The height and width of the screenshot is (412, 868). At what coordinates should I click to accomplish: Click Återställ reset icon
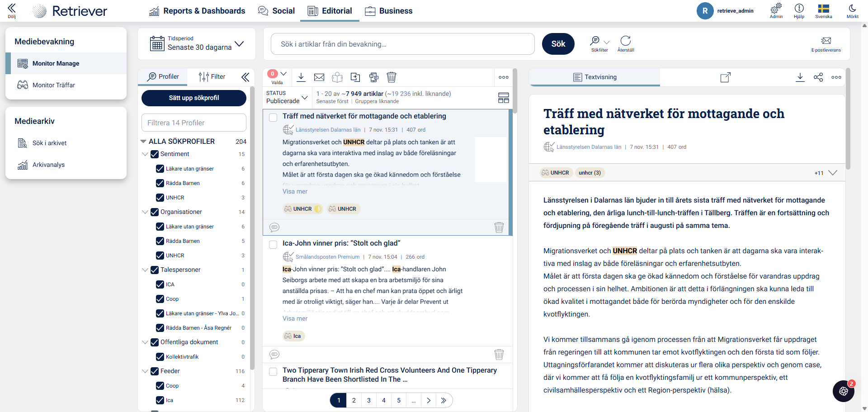coord(626,43)
